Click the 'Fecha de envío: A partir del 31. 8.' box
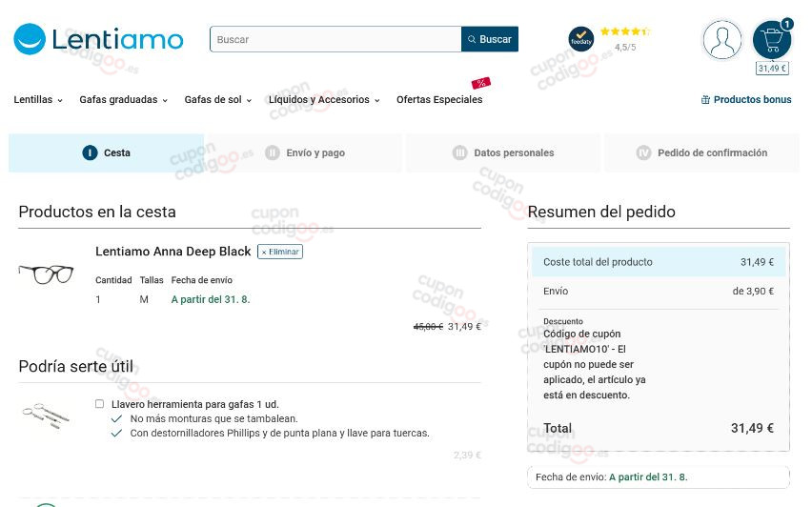 (x=659, y=477)
